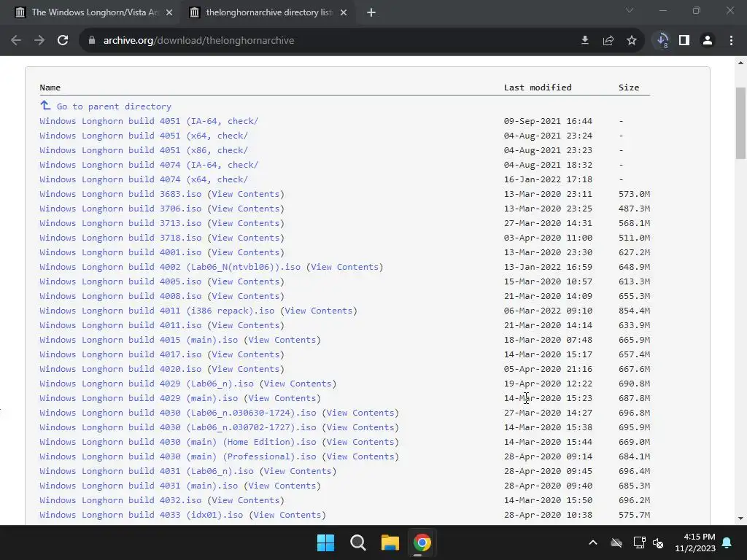Open taskbar Search
747x560 pixels.
click(357, 542)
